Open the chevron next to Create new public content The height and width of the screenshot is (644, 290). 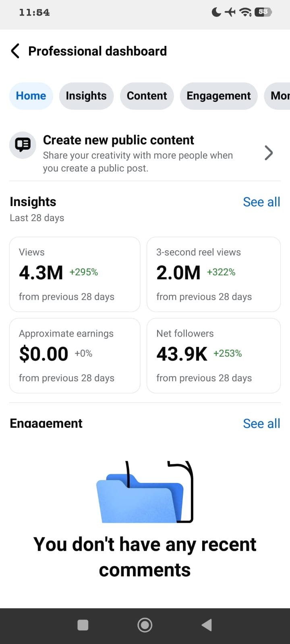click(269, 153)
